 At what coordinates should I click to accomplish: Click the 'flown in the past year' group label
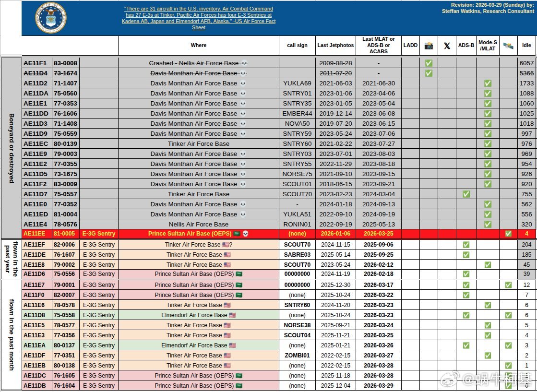coord(12,260)
